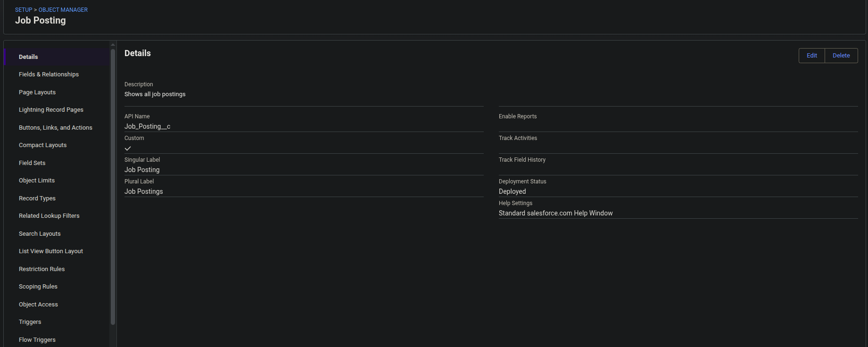868x347 pixels.
Task: Go to Restriction Rules
Action: tap(42, 269)
